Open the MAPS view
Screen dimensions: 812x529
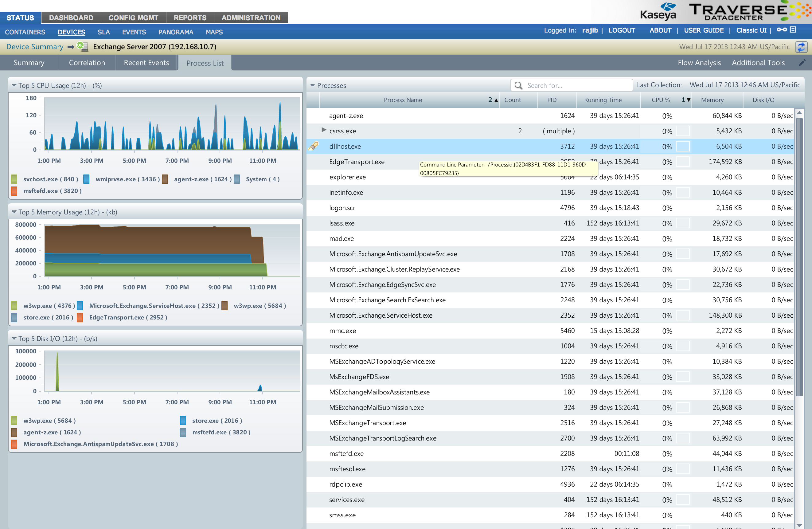click(x=214, y=32)
